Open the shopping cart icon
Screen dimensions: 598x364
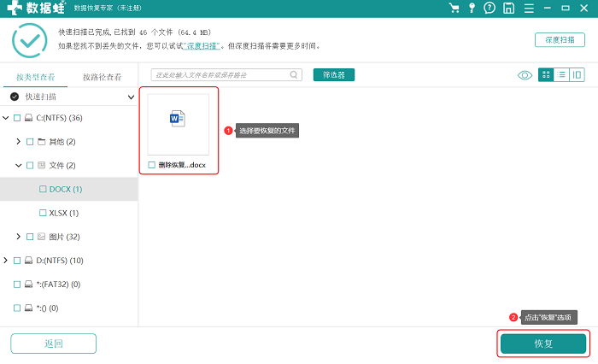point(454,8)
